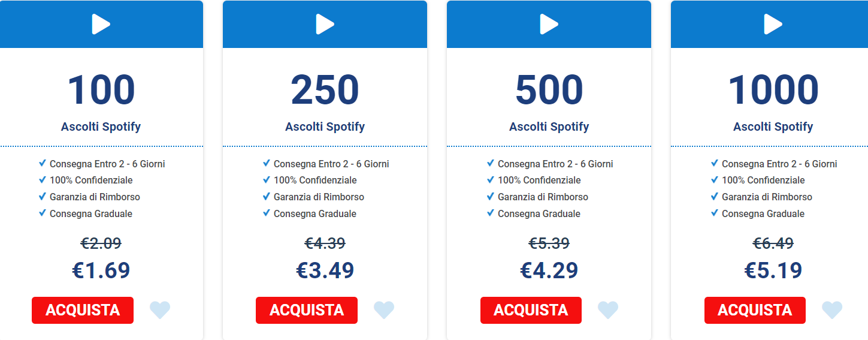The height and width of the screenshot is (340, 868).
Task: Purchase 1000 Ascolti with ACQUISTA button
Action: click(x=755, y=310)
